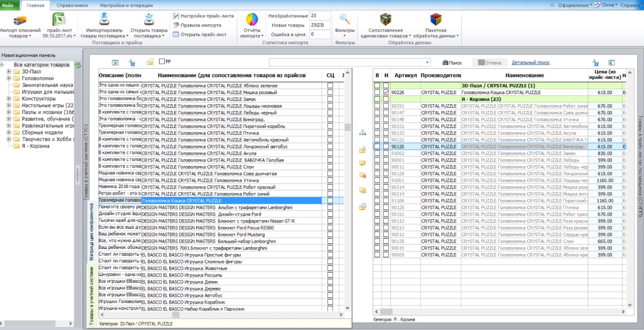Check В checkbox for article 90005
The width and height of the screenshot is (644, 330).
[377, 255]
